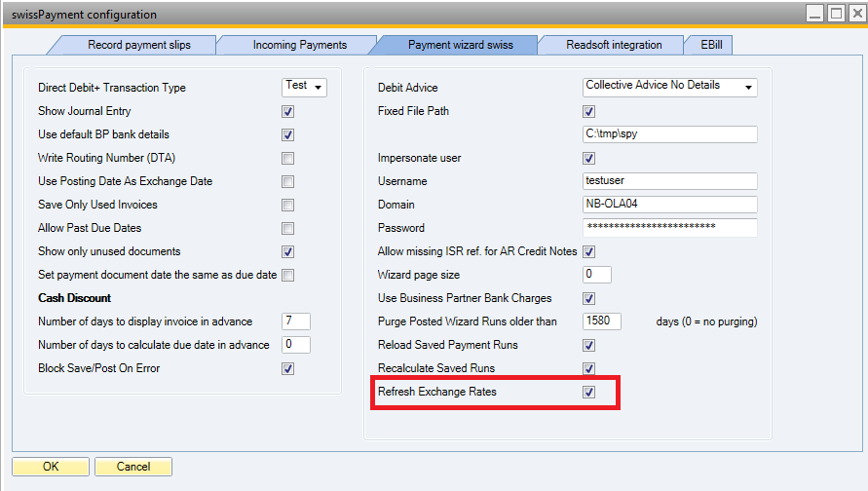Open the Record payment slips tab

139,45
